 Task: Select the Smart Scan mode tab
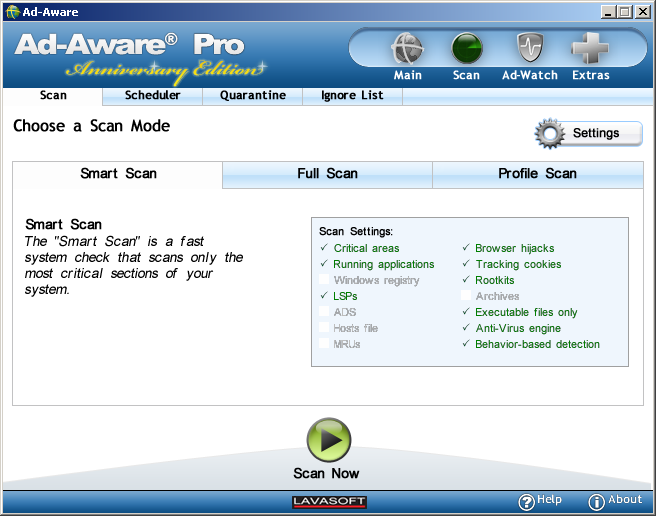point(118,174)
